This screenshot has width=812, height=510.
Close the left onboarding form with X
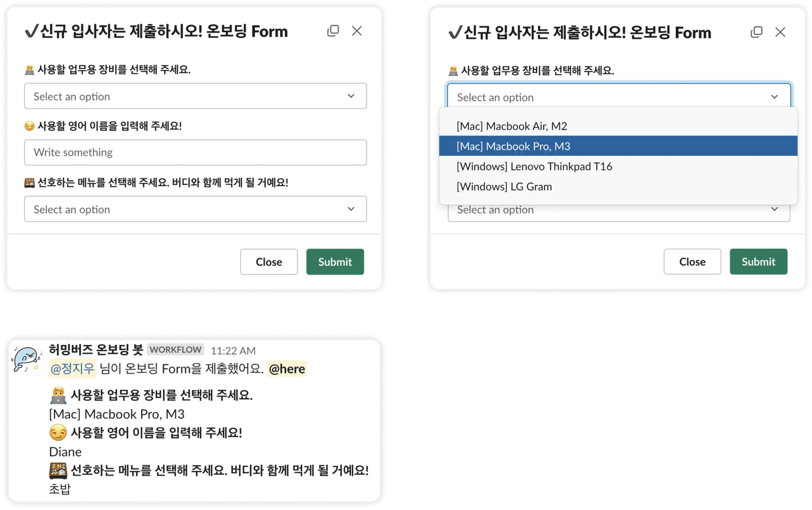[357, 31]
